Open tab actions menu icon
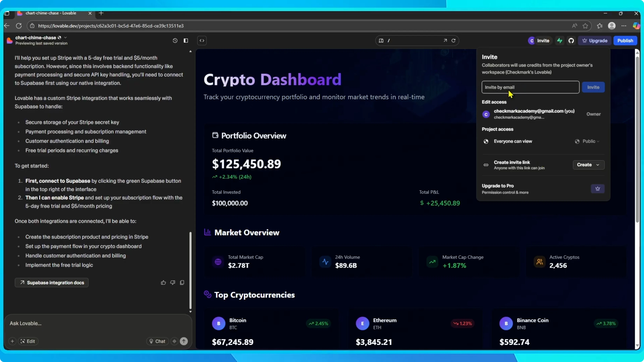The image size is (644, 362). (x=7, y=13)
